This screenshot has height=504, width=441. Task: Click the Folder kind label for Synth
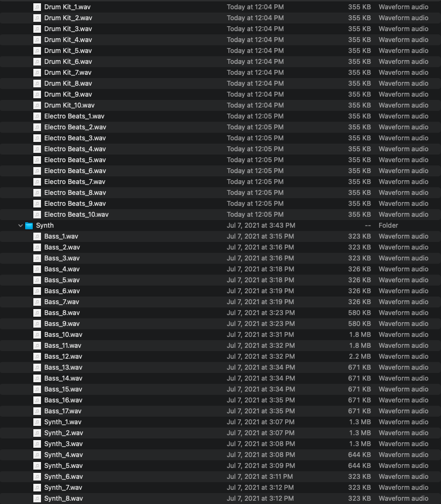point(388,226)
